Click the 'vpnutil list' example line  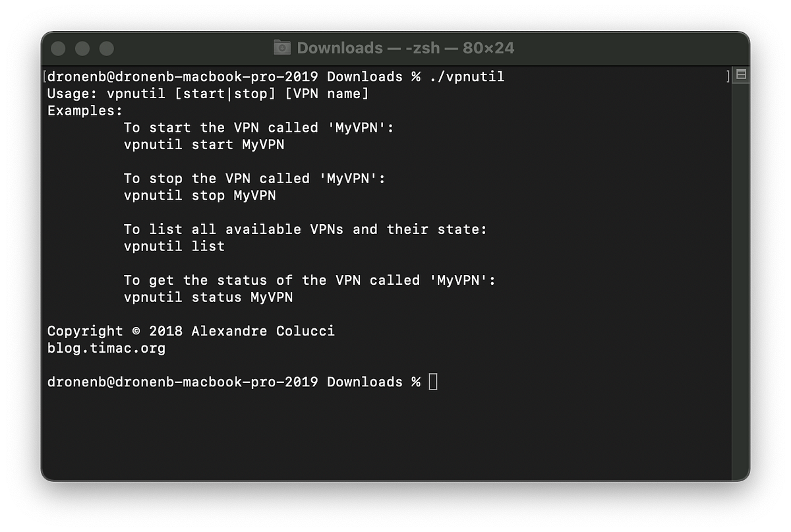[174, 246]
